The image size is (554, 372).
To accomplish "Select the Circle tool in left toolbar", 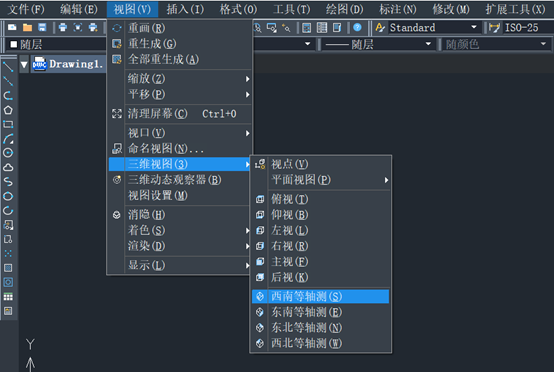I will (x=8, y=153).
